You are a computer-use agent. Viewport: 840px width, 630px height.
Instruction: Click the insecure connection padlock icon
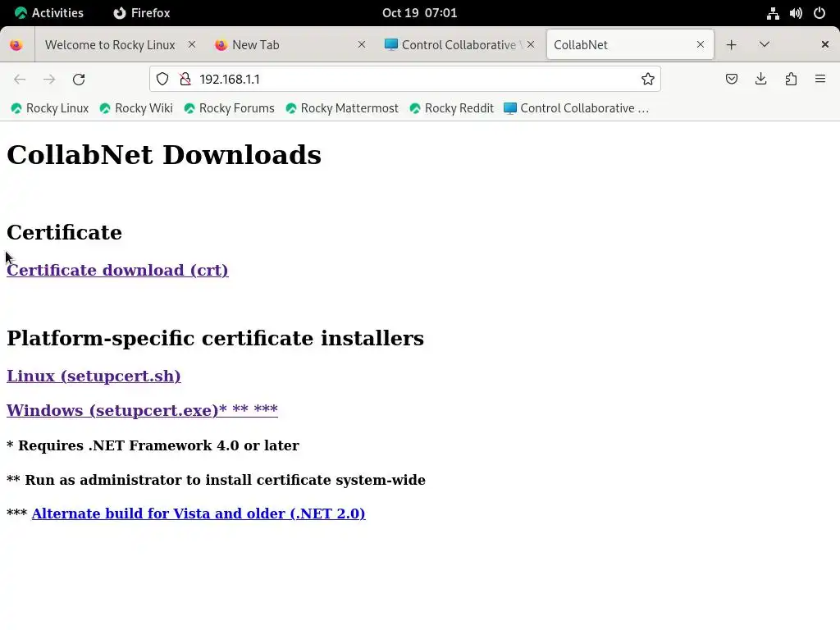coord(185,80)
